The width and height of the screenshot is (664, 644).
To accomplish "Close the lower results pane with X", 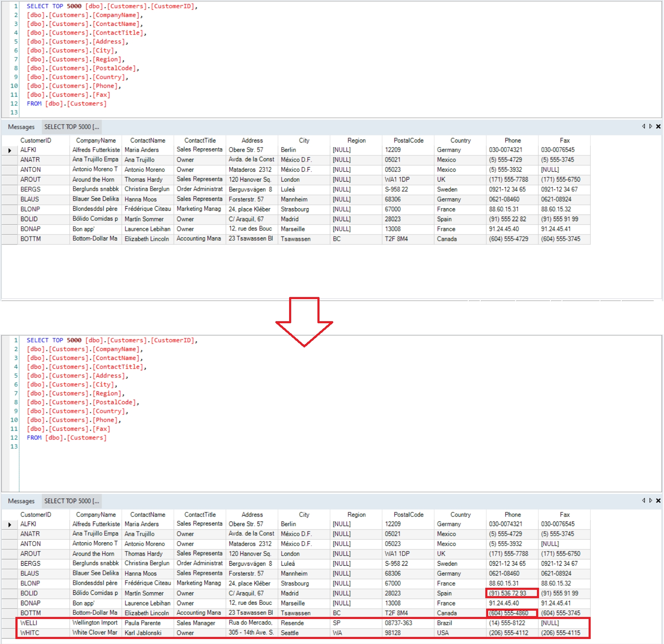I will 658,500.
